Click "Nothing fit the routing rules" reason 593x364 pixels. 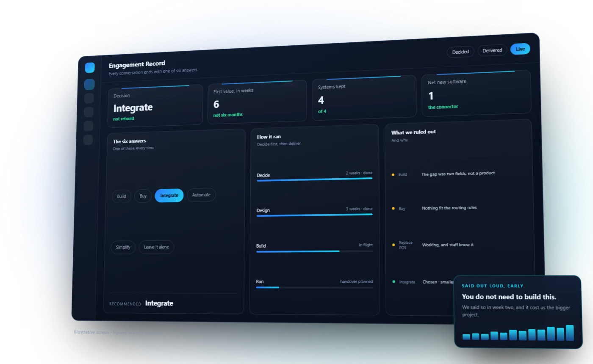449,208
